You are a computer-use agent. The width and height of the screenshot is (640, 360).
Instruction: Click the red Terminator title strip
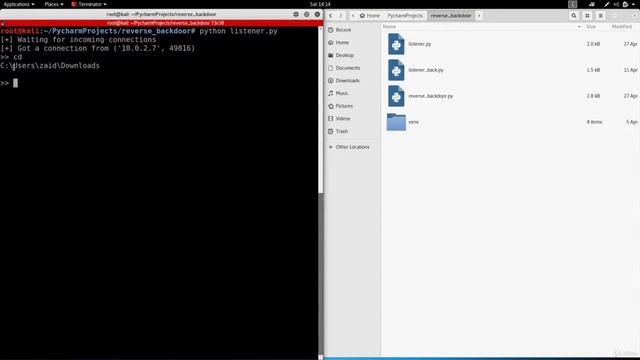[x=161, y=23]
